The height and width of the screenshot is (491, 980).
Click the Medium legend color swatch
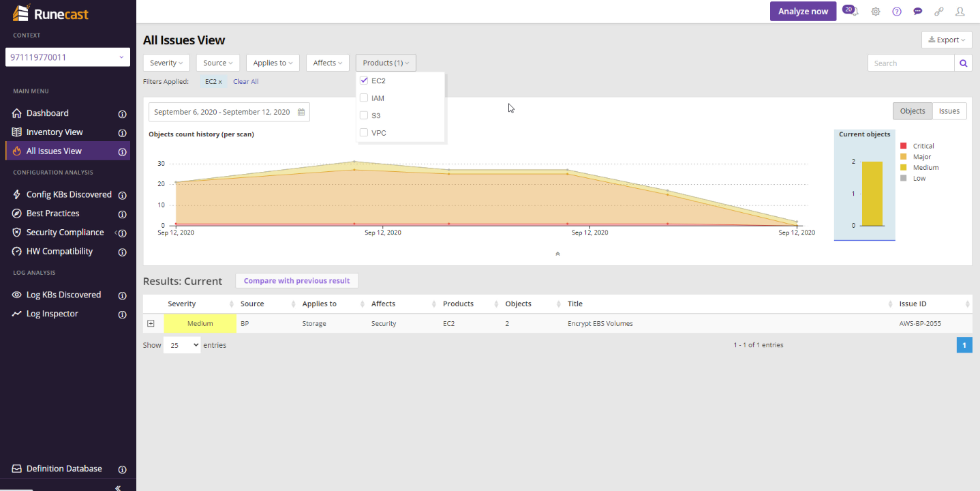(x=904, y=168)
